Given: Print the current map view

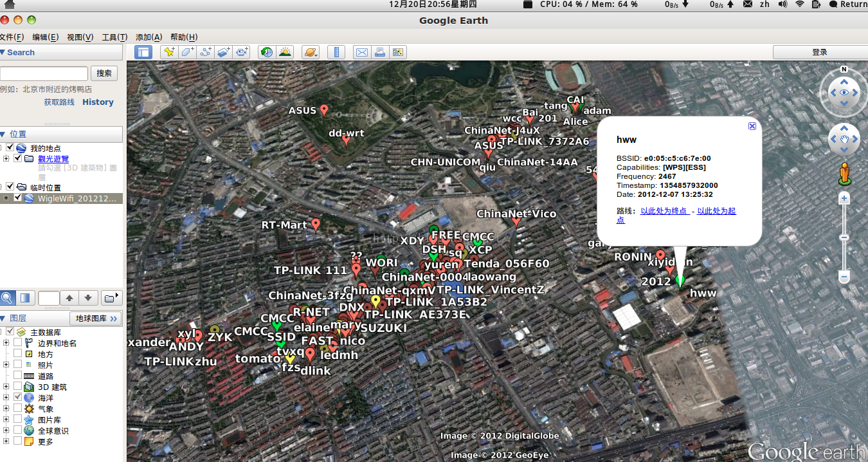Looking at the screenshot, I should pyautogui.click(x=380, y=52).
